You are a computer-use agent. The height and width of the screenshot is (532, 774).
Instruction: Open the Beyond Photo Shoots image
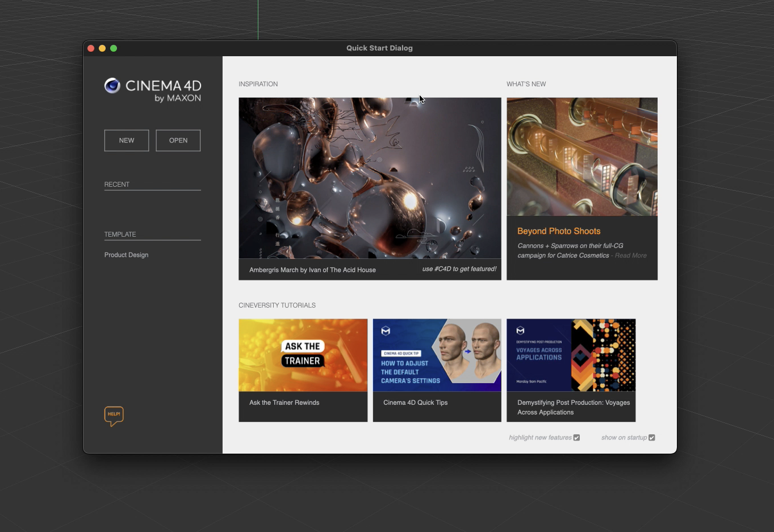582,157
